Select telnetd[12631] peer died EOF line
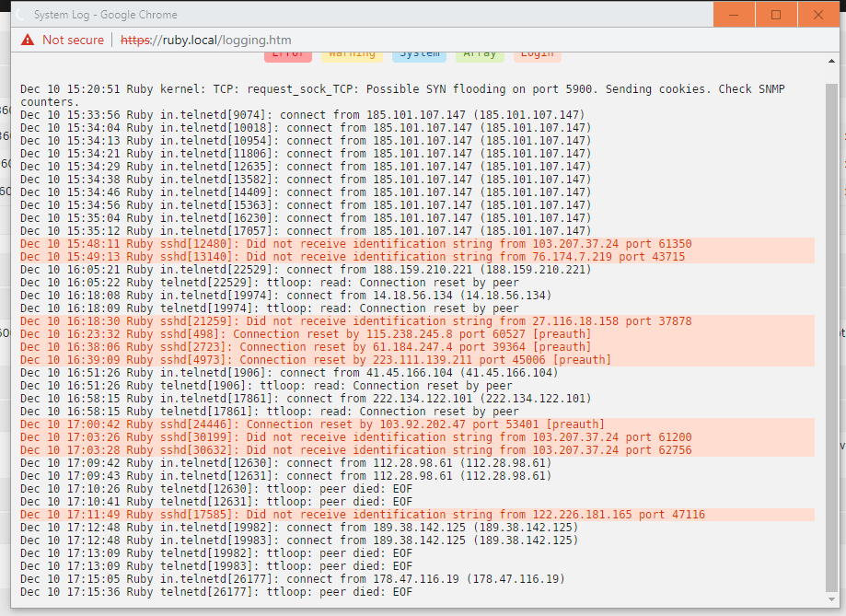The width and height of the screenshot is (846, 616). [x=216, y=502]
